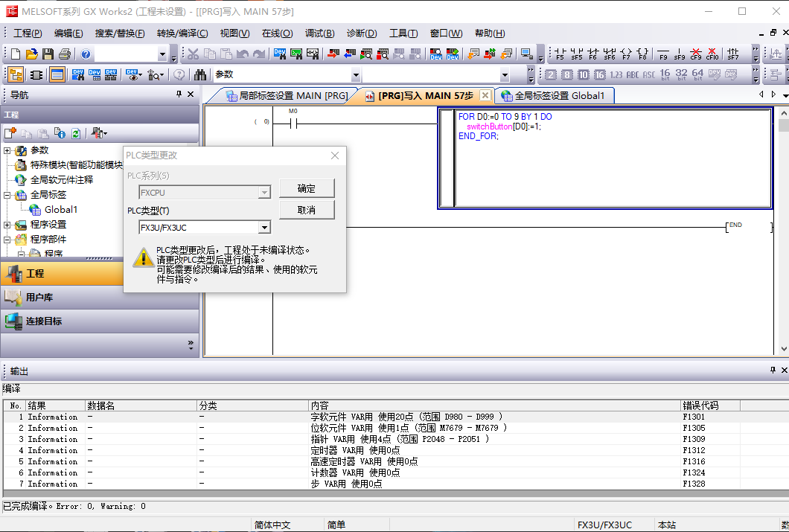This screenshot has height=532, width=789.
Task: Click the Print toolbar icon
Action: 65,54
